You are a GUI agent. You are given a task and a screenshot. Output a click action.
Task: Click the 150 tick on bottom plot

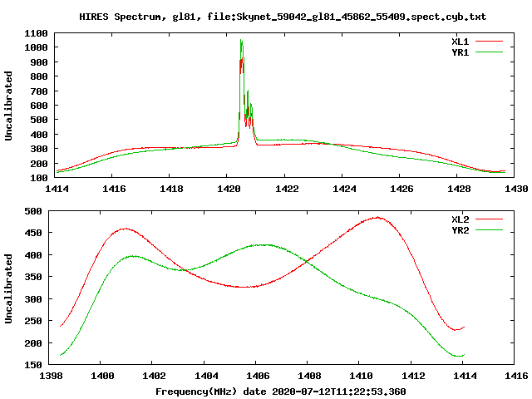(x=33, y=365)
